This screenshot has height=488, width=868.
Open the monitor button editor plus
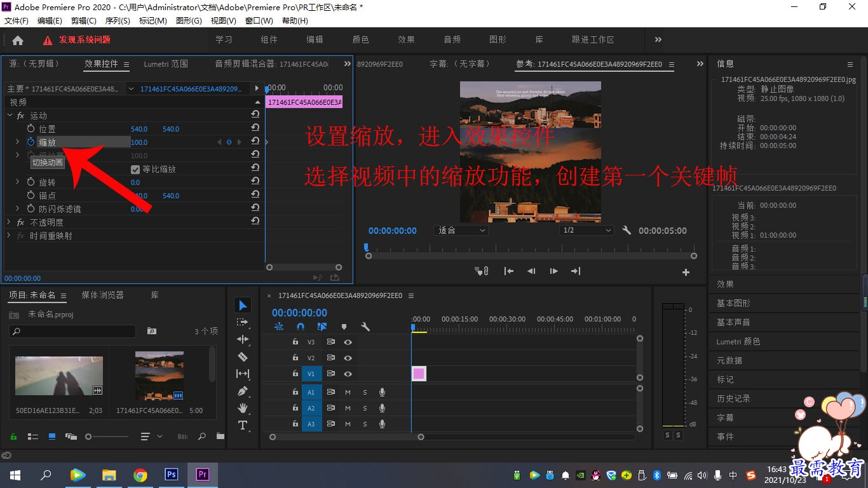click(x=686, y=272)
